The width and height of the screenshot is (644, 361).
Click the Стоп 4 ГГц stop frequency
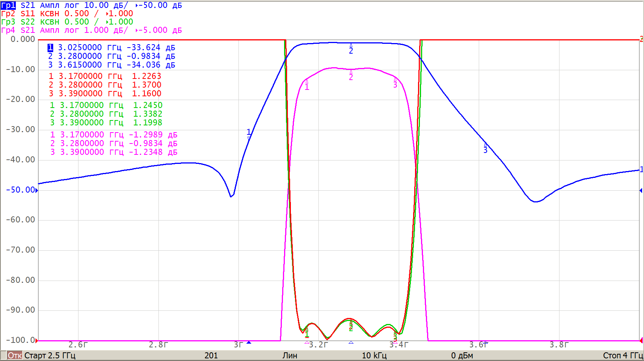coord(622,355)
